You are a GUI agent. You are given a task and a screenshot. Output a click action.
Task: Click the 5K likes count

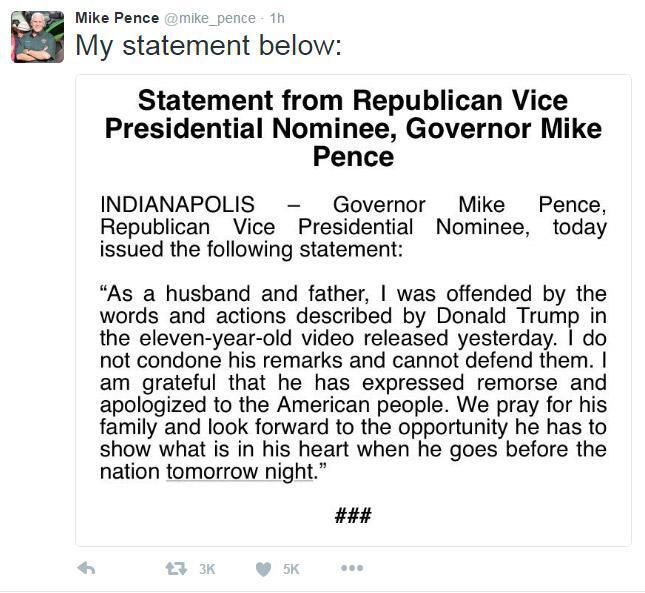291,569
